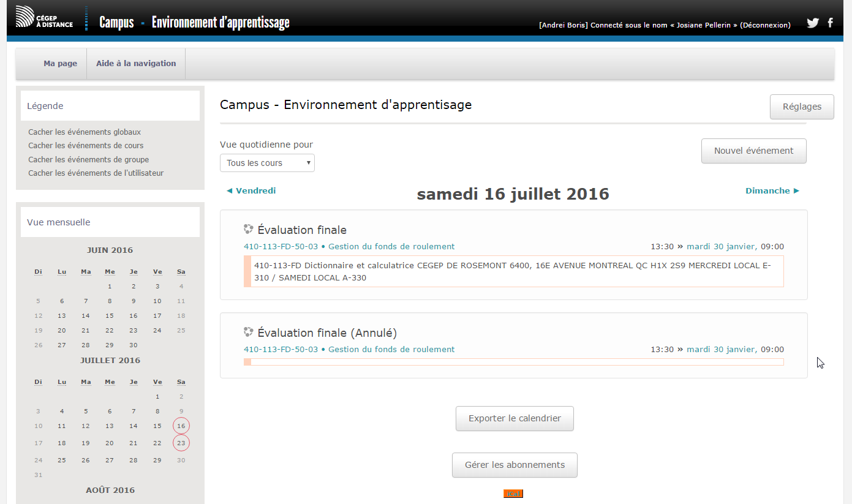This screenshot has height=504, width=852.
Task: Toggle course events visibility in legend
Action: 86,146
